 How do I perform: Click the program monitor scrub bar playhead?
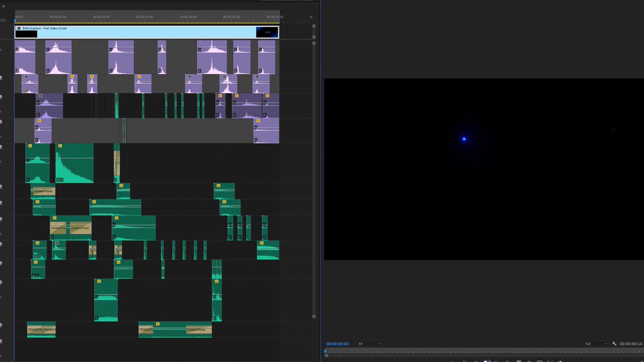point(325,351)
